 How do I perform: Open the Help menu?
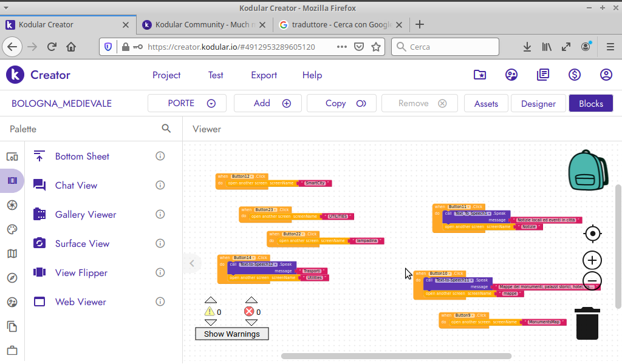(x=312, y=75)
